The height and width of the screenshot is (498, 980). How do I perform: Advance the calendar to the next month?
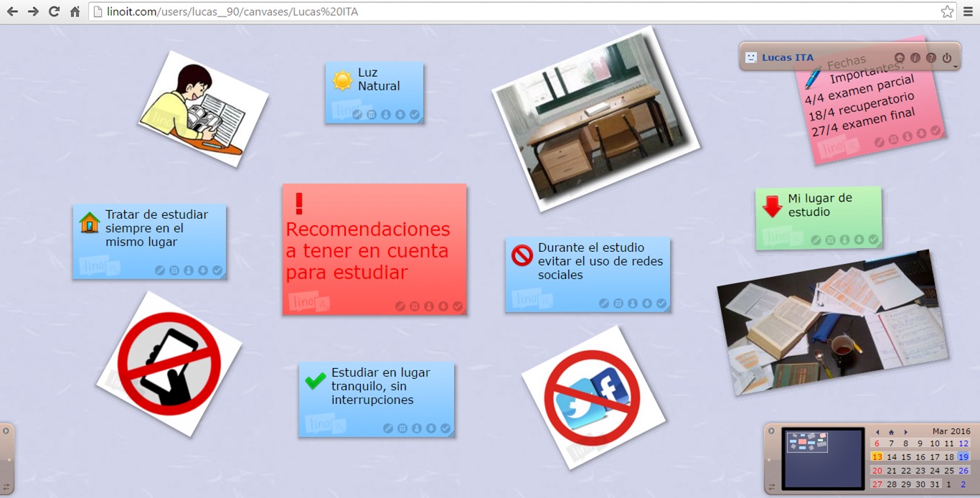(906, 432)
